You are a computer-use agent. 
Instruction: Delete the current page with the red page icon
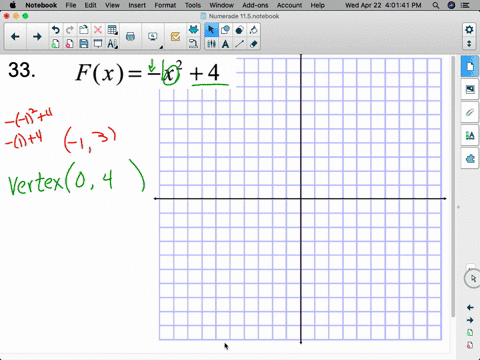point(69,44)
